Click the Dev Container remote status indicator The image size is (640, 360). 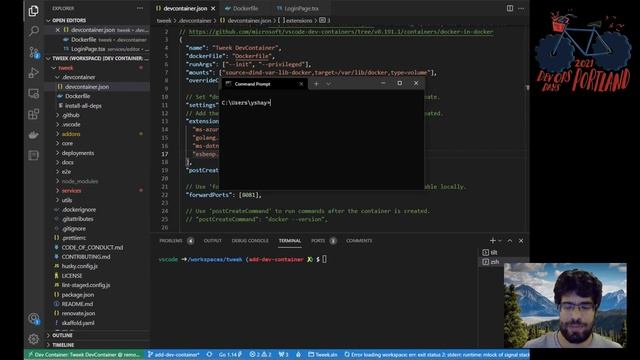[x=84, y=355]
